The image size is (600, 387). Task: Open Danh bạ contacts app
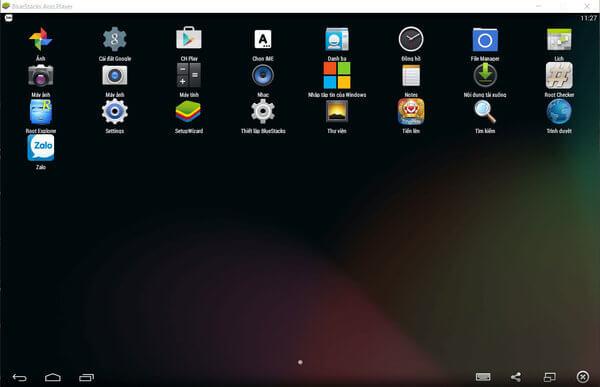pos(337,39)
